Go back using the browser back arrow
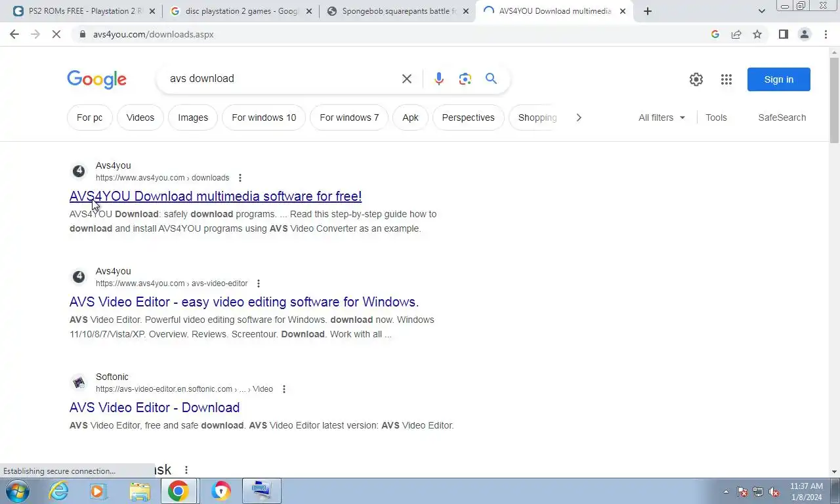The image size is (840, 504). pyautogui.click(x=14, y=34)
